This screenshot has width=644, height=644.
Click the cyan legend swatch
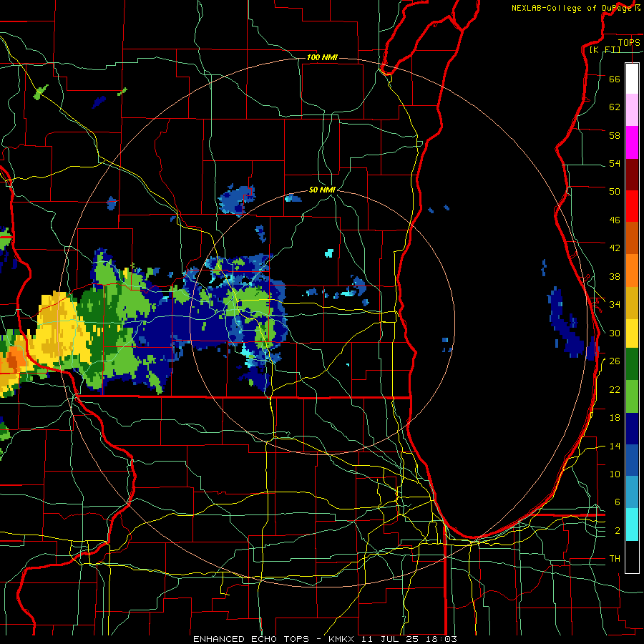tap(632, 525)
